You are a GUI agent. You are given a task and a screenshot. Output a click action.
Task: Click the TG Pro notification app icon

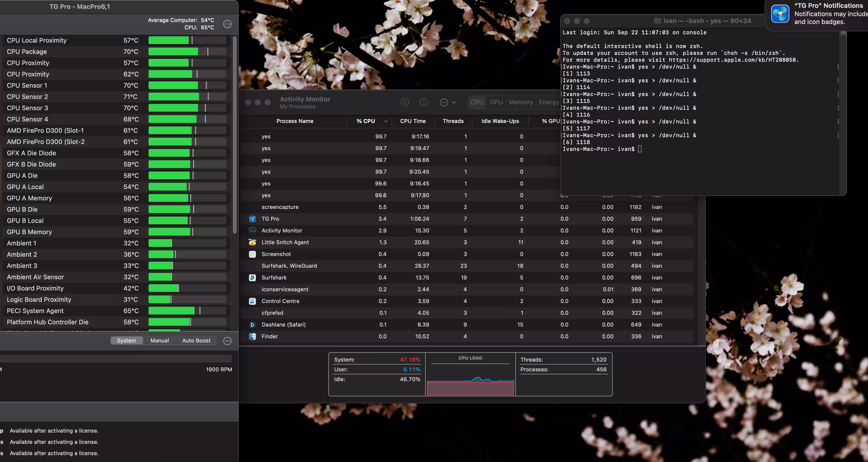click(x=780, y=13)
